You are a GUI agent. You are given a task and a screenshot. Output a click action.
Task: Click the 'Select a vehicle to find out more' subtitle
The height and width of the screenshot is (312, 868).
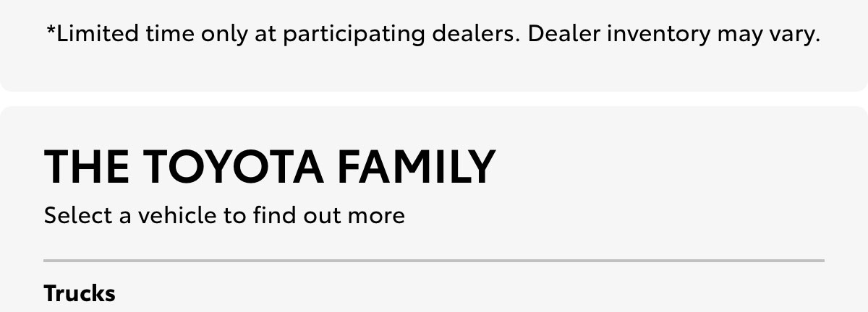[224, 215]
